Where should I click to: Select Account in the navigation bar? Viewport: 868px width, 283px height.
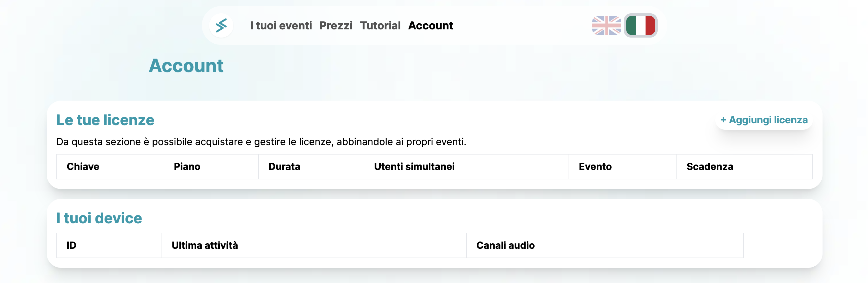(x=430, y=26)
